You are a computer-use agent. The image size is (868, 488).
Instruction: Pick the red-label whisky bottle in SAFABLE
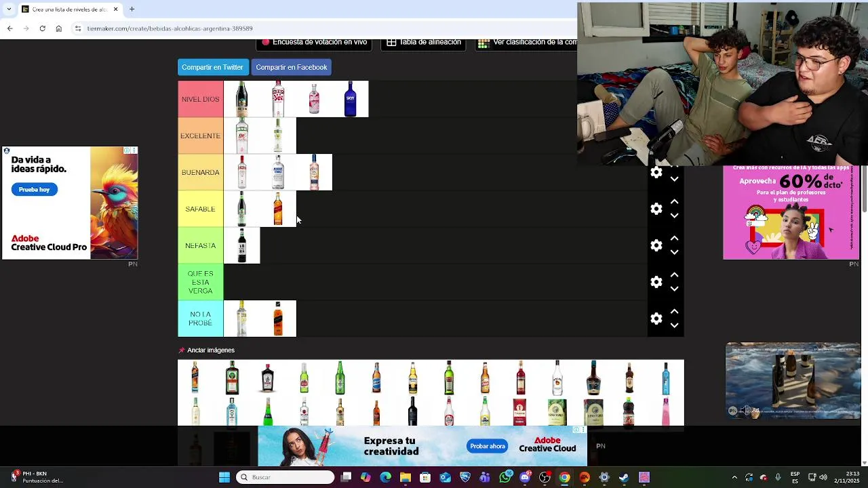(278, 209)
